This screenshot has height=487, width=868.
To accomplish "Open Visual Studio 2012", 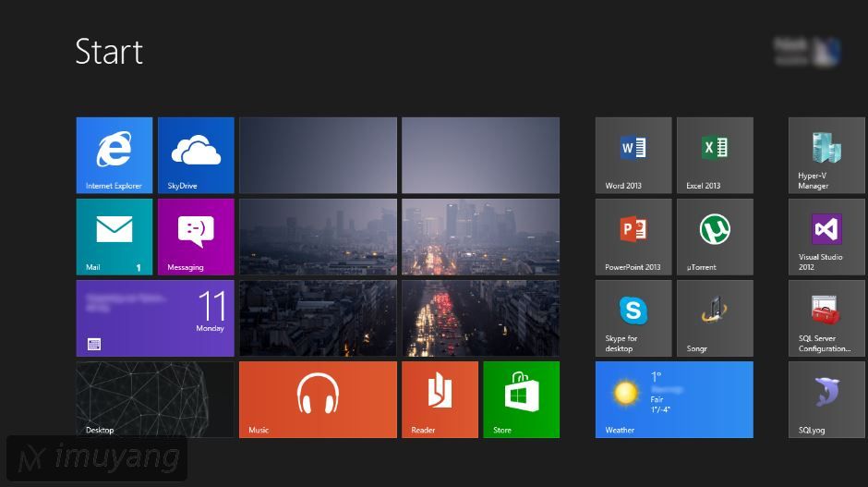I will click(827, 237).
